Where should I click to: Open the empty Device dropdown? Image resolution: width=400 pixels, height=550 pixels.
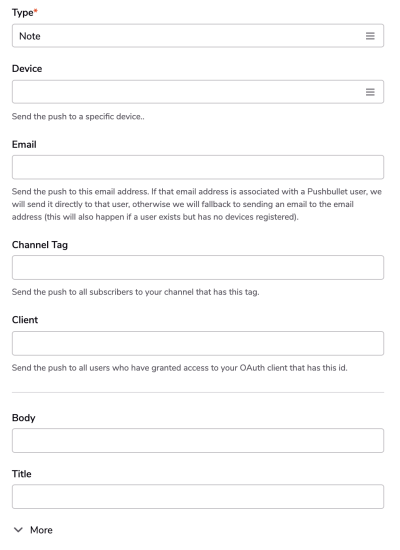click(198, 92)
